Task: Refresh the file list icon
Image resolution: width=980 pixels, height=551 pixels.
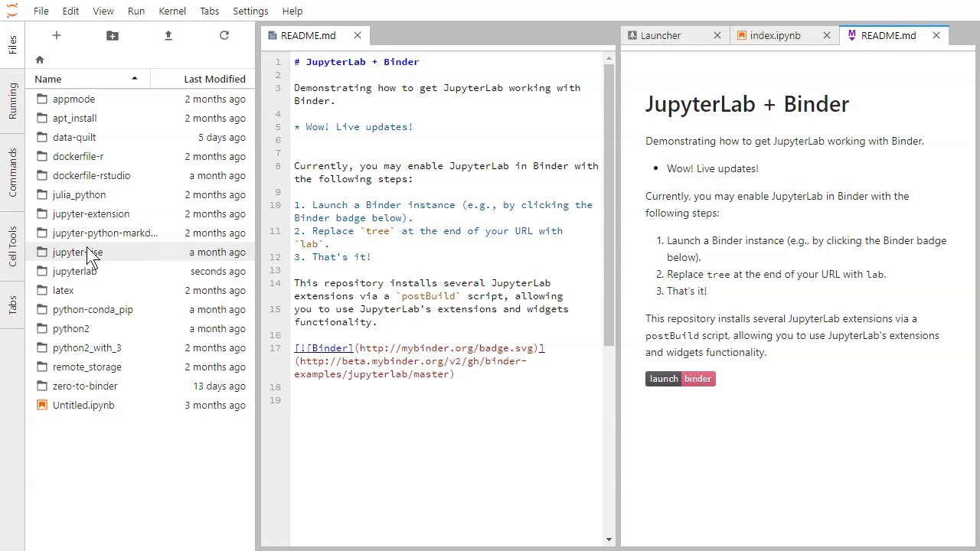Action: coord(224,35)
